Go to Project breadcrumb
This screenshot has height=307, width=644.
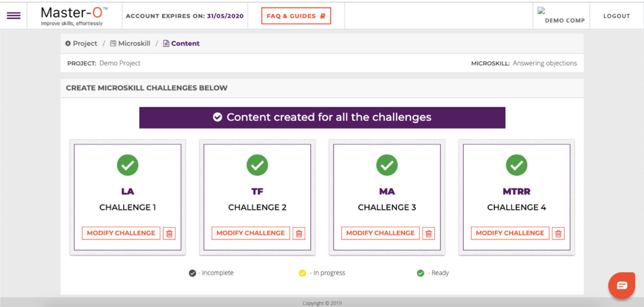pyautogui.click(x=81, y=43)
